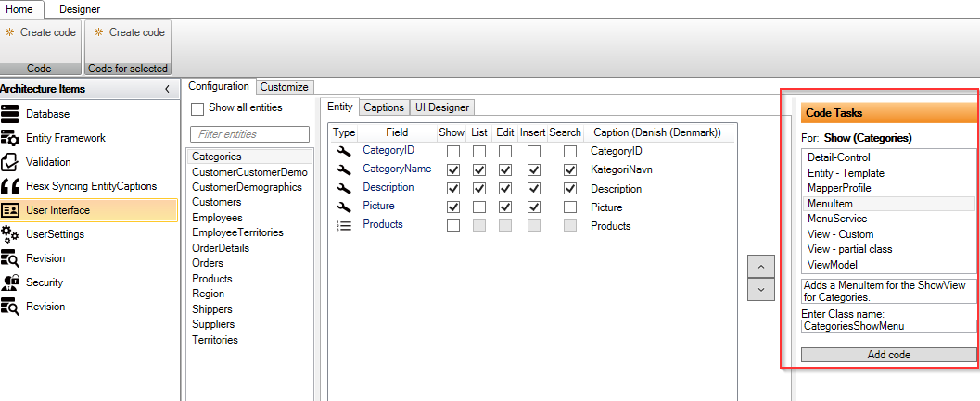Click the Security shield icon

pyautogui.click(x=10, y=282)
